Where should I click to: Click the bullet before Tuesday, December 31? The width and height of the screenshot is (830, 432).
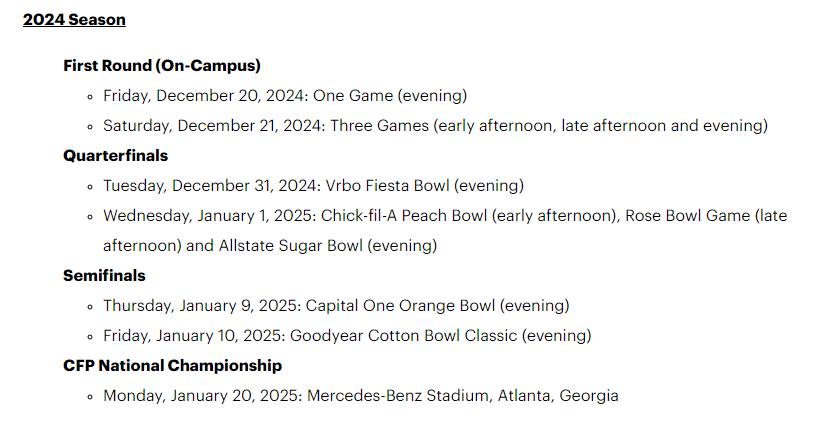90,186
